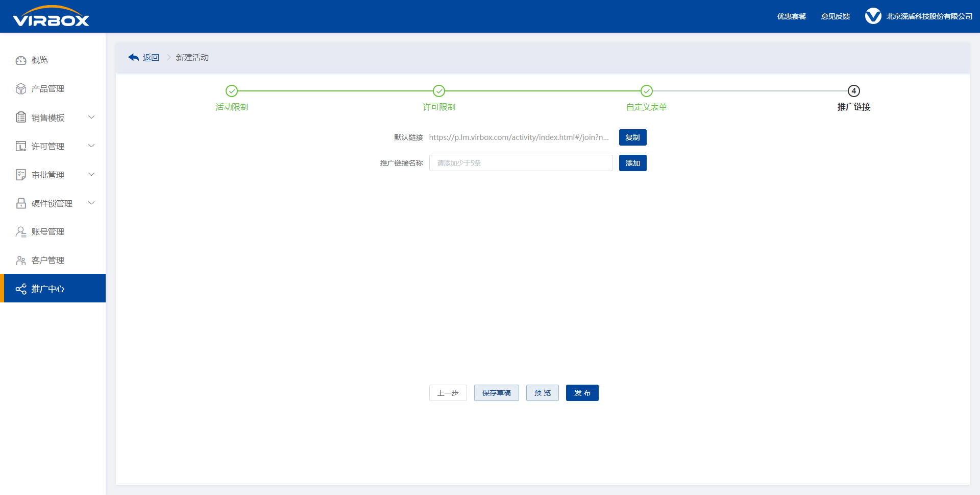Image resolution: width=980 pixels, height=495 pixels.
Task: Click the 活动限制 step label
Action: pos(232,107)
